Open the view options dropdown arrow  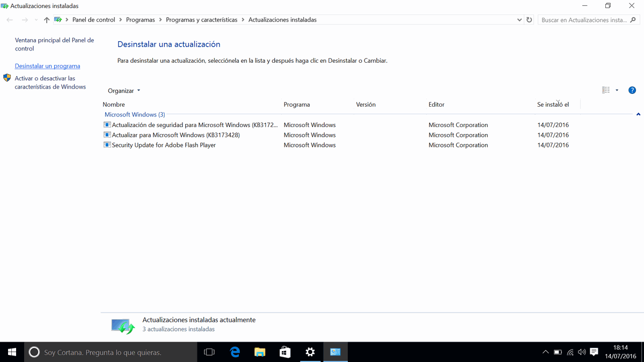[617, 90]
